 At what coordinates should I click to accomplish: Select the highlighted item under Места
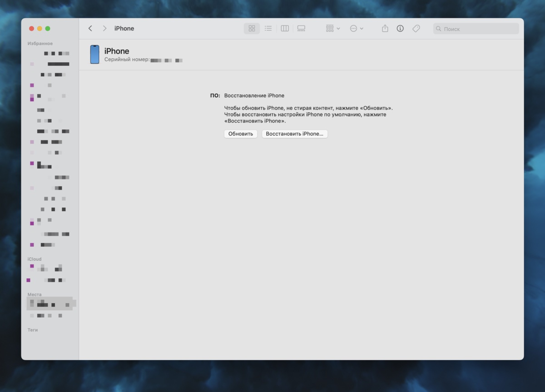[50, 304]
